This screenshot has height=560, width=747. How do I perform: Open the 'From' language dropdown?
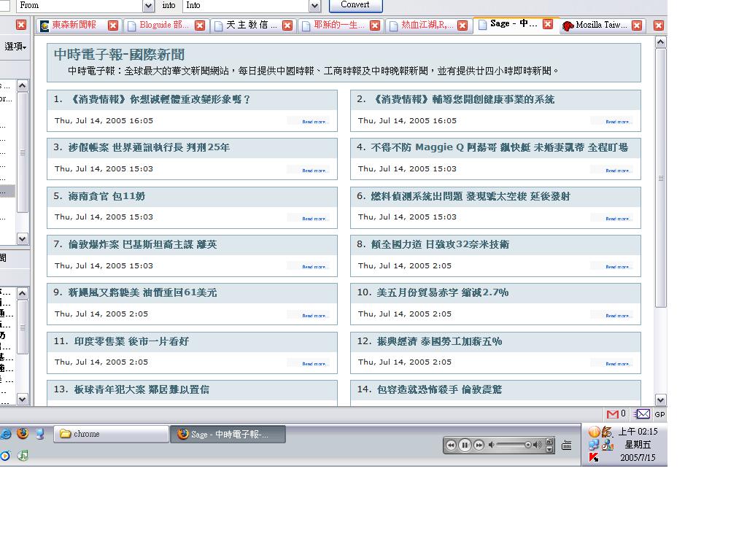pos(149,6)
